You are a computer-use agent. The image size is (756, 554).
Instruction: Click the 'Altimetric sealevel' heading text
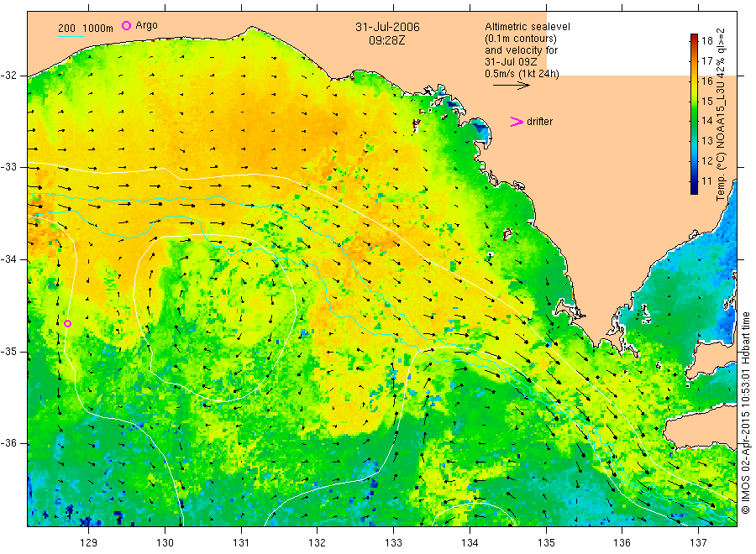point(528,27)
